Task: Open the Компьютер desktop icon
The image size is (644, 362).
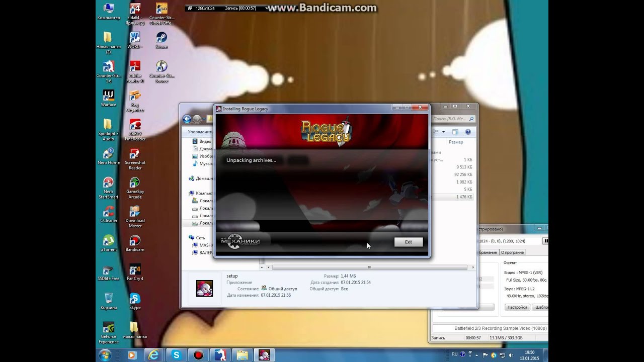Action: coord(108,11)
